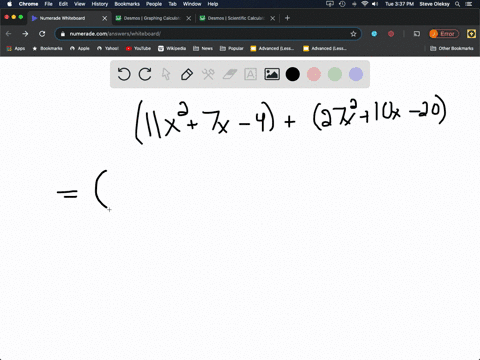
Task: Insert an image with the picture tool
Action: [x=272, y=74]
